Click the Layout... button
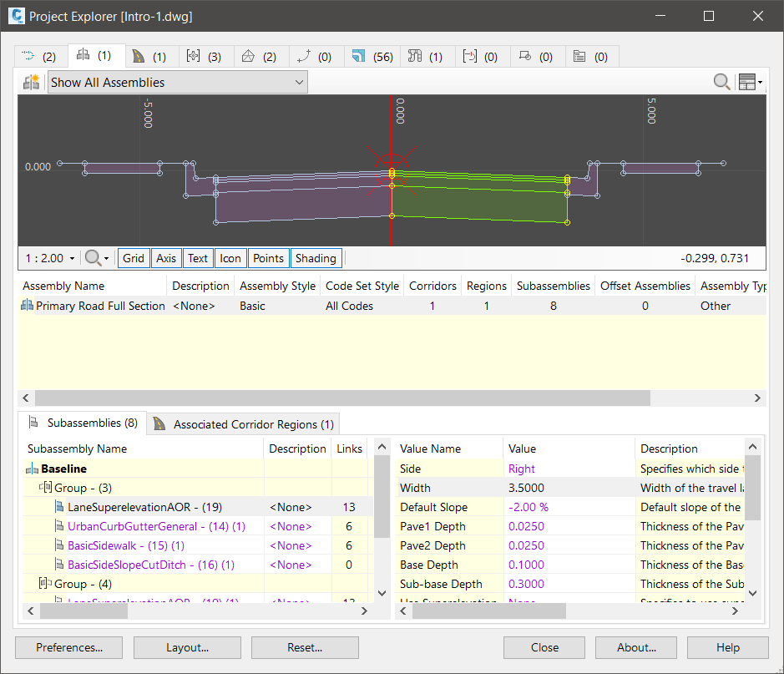The width and height of the screenshot is (784, 674). coord(187,647)
